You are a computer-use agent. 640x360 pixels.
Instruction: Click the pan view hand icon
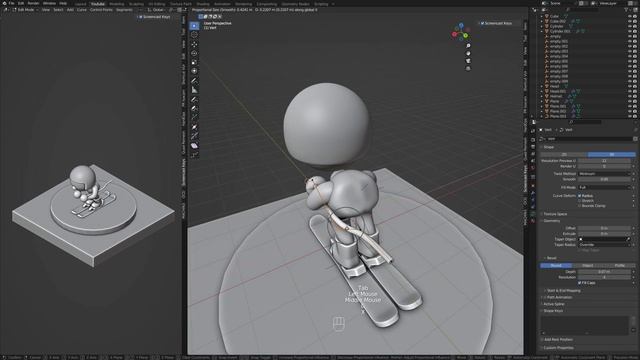[x=468, y=53]
